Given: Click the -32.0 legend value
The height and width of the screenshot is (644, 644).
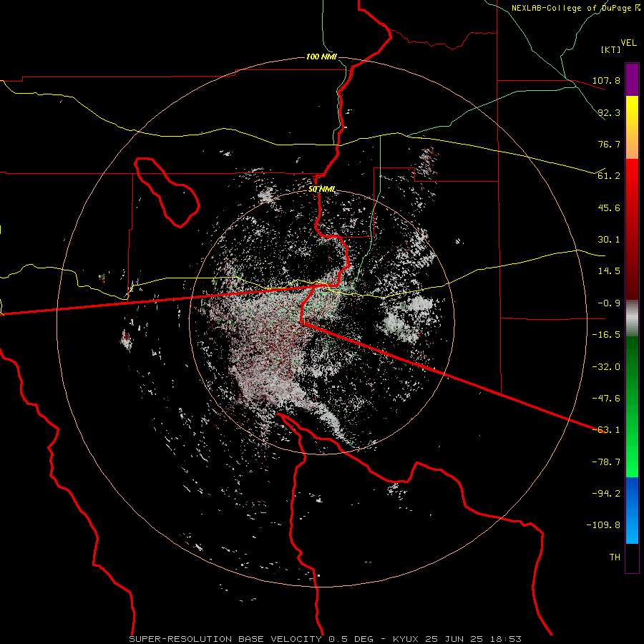Looking at the screenshot, I should (x=606, y=367).
